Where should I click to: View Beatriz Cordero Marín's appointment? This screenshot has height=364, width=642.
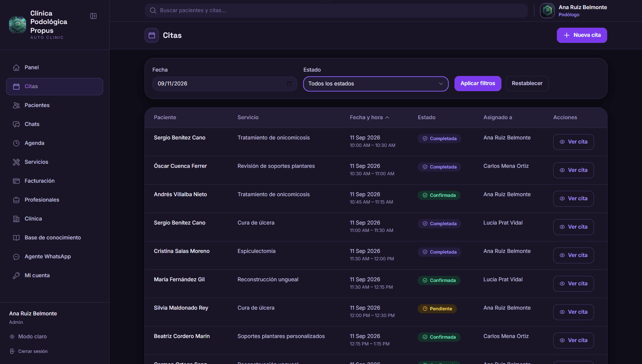[573, 340]
